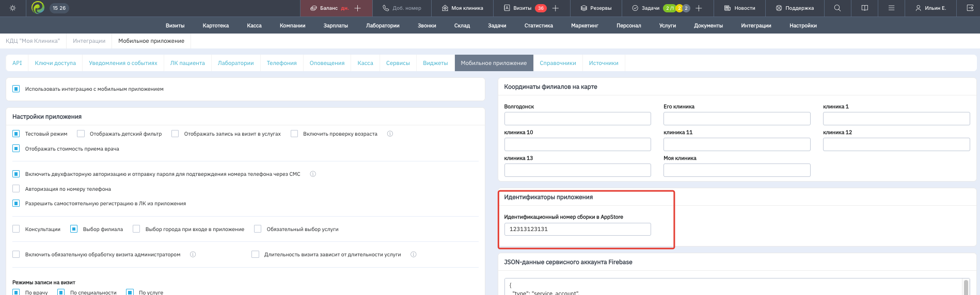
Task: Click the Моя клиника coordinates field
Action: coord(737,170)
